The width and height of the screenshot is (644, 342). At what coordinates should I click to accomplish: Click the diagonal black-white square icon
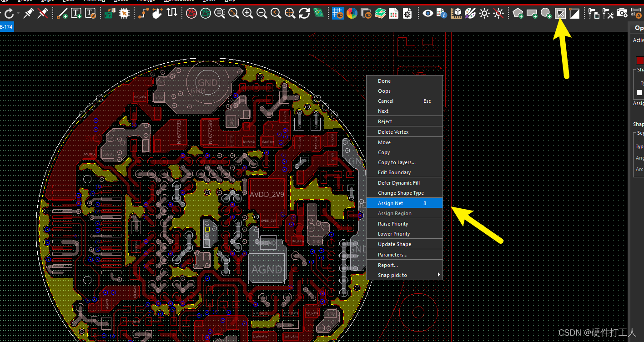pos(574,13)
